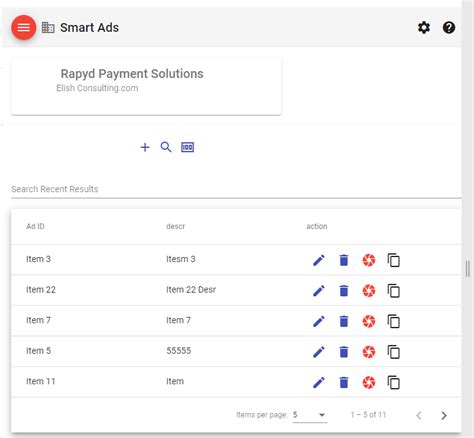Delete Item 11 with trash icon
Screen dimensions: 474x438
coord(344,382)
